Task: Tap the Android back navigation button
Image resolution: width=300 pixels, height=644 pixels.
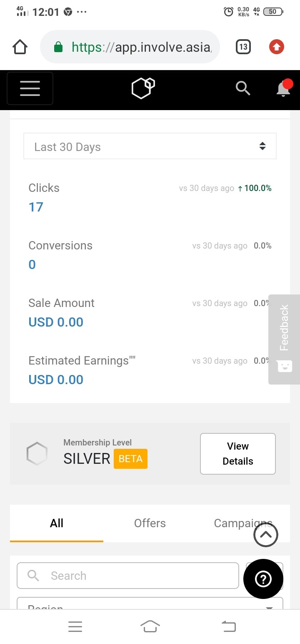Action: point(228,626)
